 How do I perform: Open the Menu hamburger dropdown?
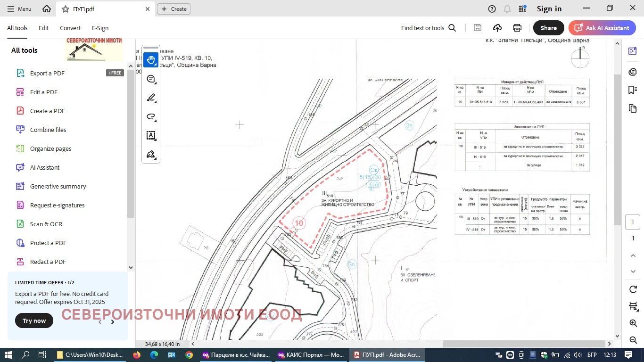19,9
